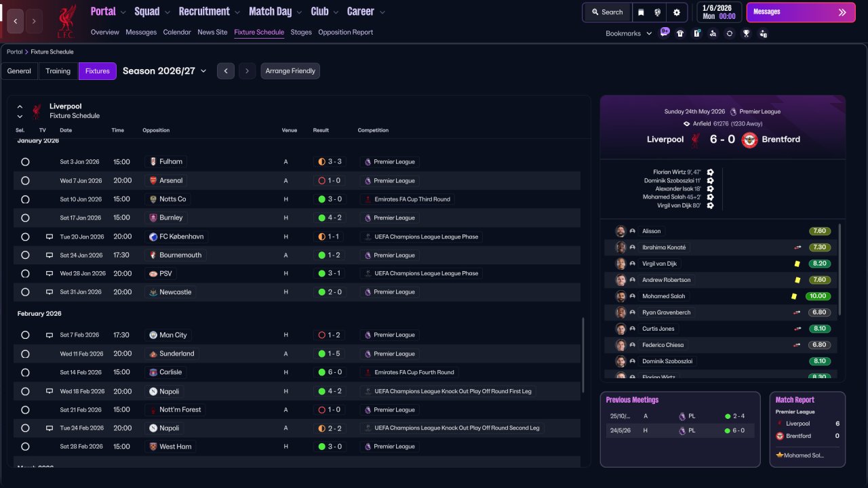
Task: Open the Season 2026/27 dropdown
Action: pos(165,71)
